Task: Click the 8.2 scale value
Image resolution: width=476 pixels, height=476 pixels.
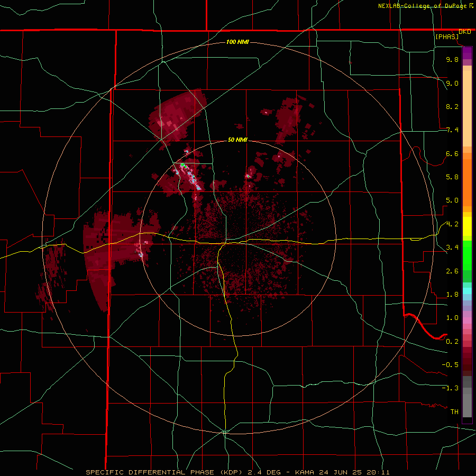Action: click(x=452, y=106)
